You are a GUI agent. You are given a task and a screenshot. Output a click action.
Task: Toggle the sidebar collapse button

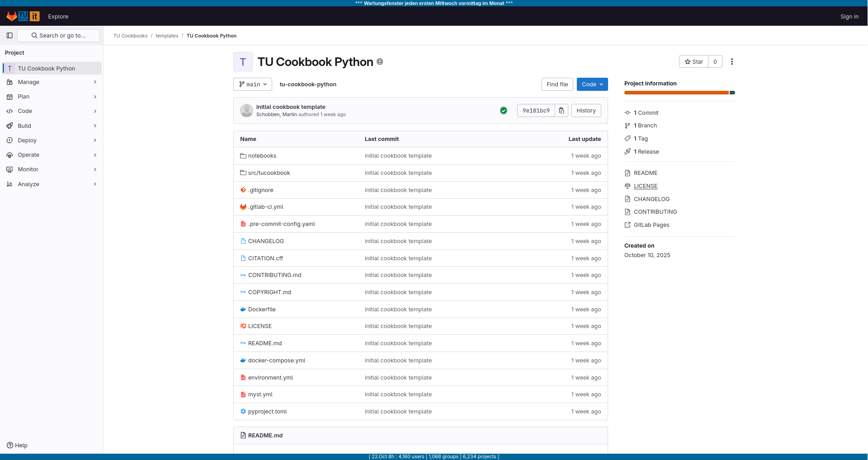(x=9, y=36)
